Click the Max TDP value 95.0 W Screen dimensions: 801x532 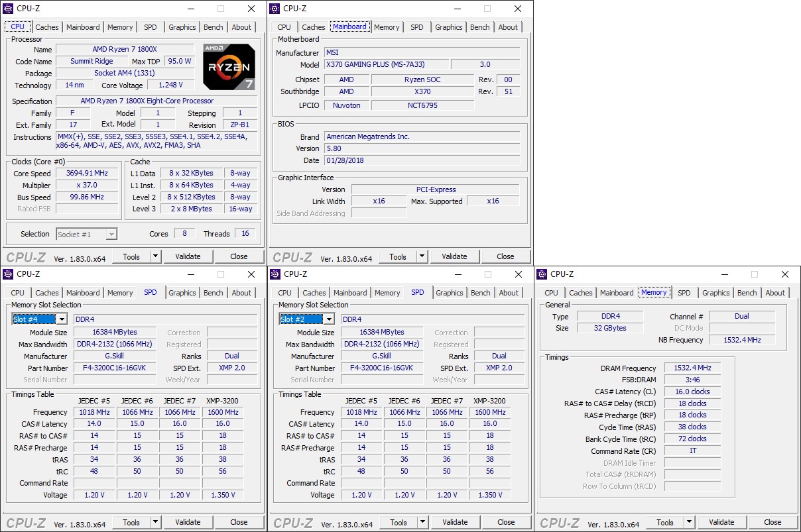click(179, 62)
